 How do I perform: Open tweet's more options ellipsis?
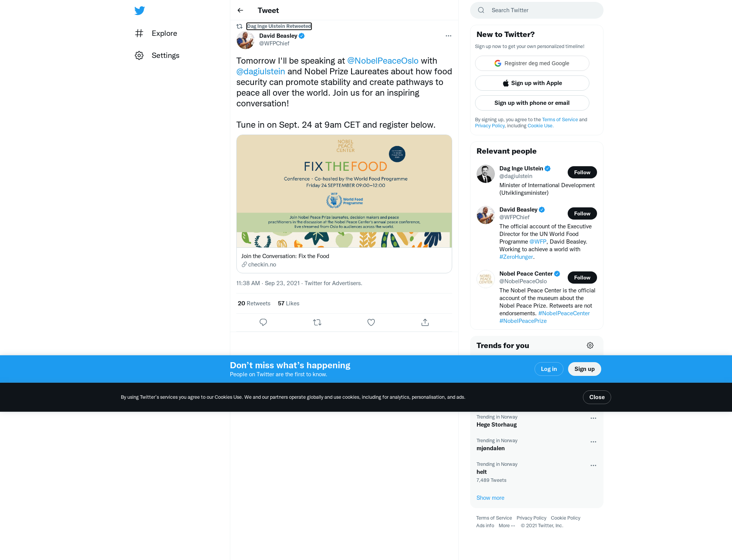(x=448, y=36)
